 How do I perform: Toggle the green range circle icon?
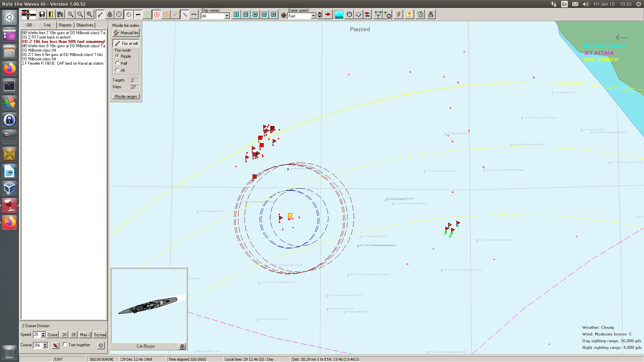point(147,14)
